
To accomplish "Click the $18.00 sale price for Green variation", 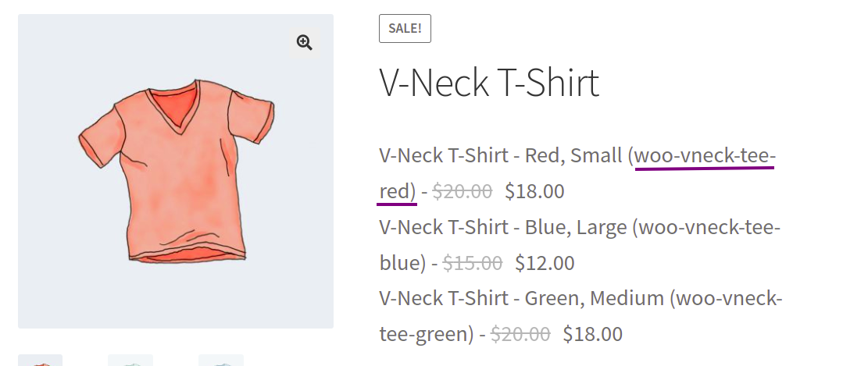I will pos(593,334).
